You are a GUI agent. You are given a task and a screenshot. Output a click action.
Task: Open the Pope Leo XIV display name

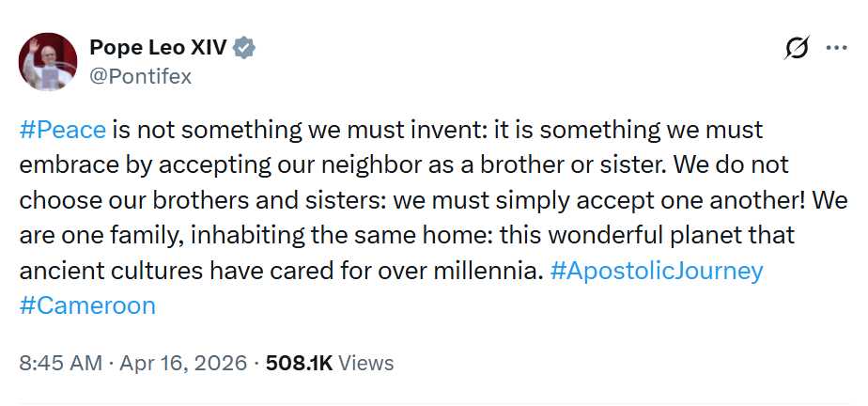tap(157, 48)
